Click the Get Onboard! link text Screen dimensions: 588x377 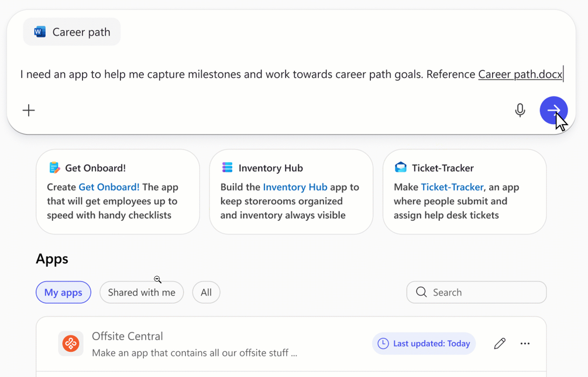[109, 187]
